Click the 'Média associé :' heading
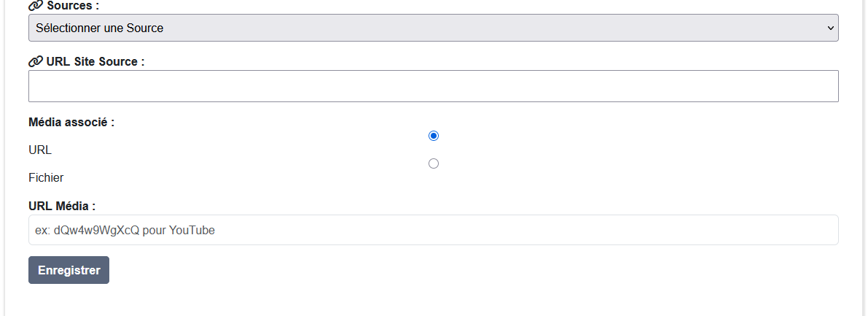This screenshot has height=316, width=868. [71, 122]
